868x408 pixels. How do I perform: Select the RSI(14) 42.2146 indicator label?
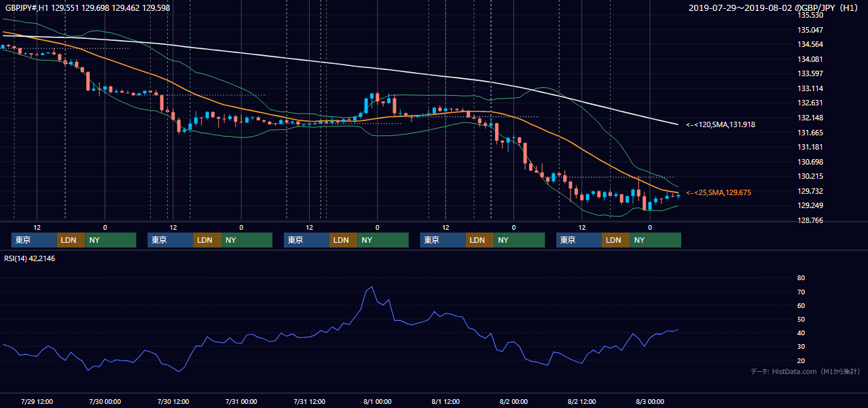click(31, 258)
